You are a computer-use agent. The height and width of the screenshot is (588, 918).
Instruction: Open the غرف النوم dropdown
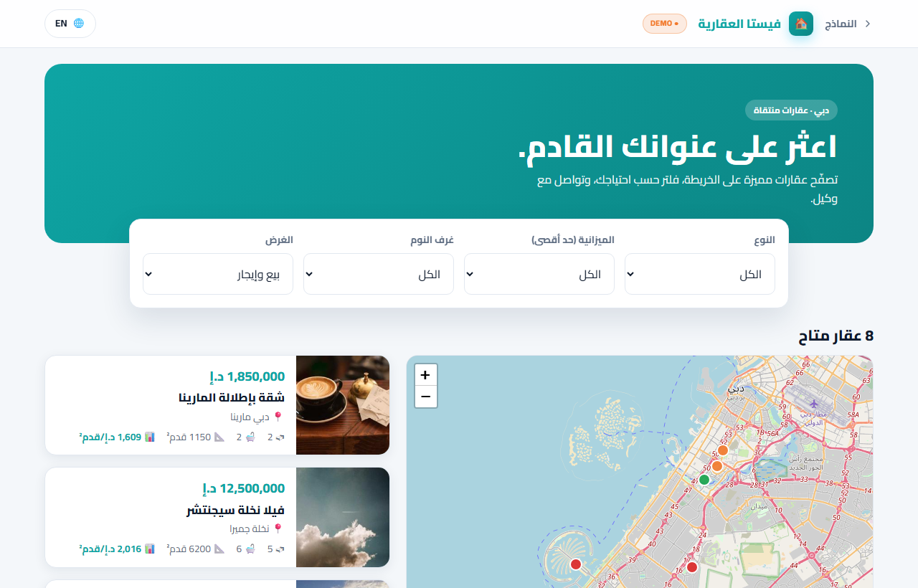(379, 274)
